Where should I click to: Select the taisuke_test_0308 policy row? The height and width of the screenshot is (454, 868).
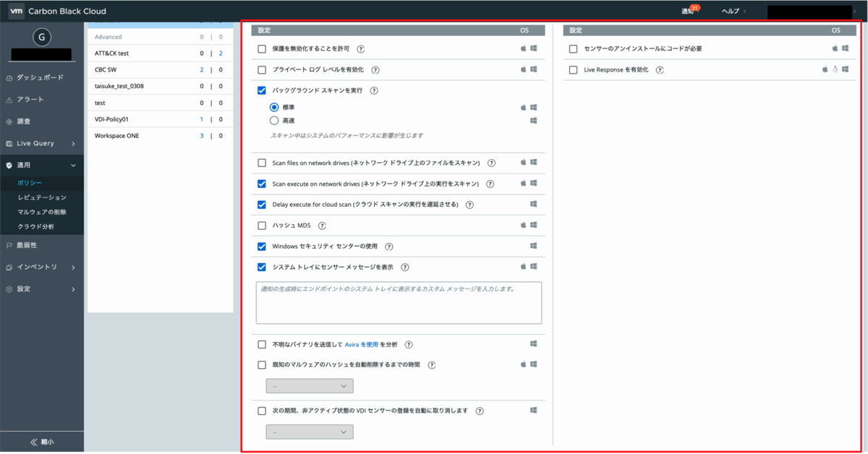point(160,86)
